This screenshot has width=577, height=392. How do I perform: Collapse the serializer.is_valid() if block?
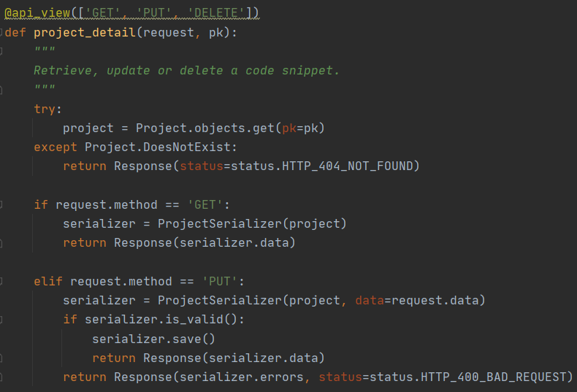click(x=1, y=320)
